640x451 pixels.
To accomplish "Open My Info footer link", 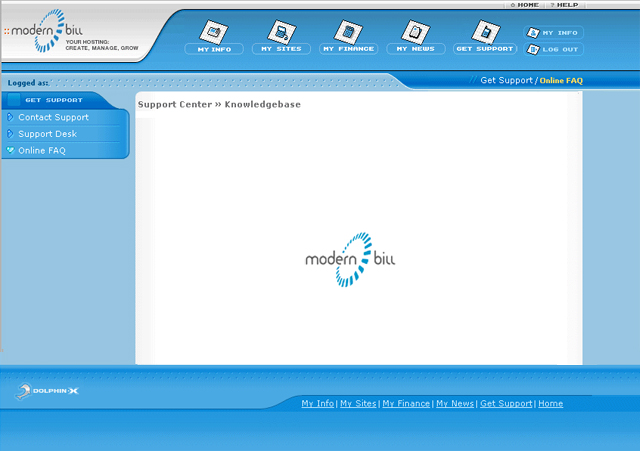I will coord(318,404).
